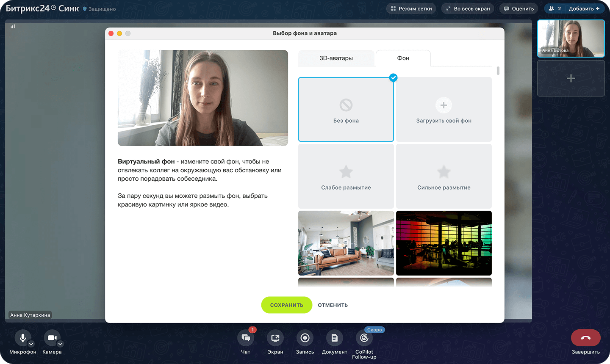
Task: Start recording with the Запись icon
Action: [305, 338]
